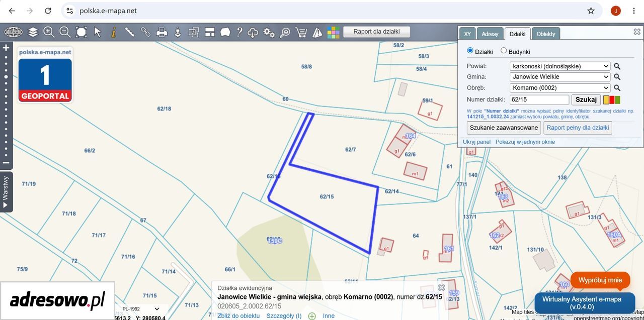Image resolution: width=644 pixels, height=320 pixels.
Task: Select the zoom in magnifier tool
Action: click(49, 32)
